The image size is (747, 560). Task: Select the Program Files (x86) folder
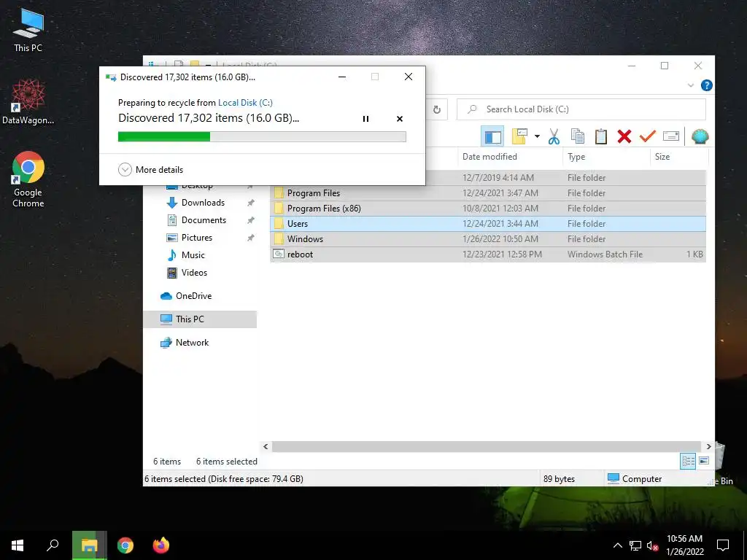click(x=488, y=208)
